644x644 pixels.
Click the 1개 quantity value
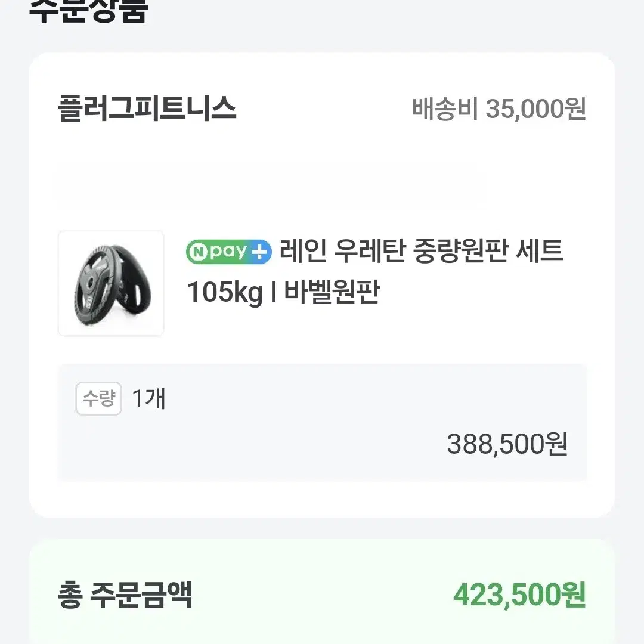point(148,398)
